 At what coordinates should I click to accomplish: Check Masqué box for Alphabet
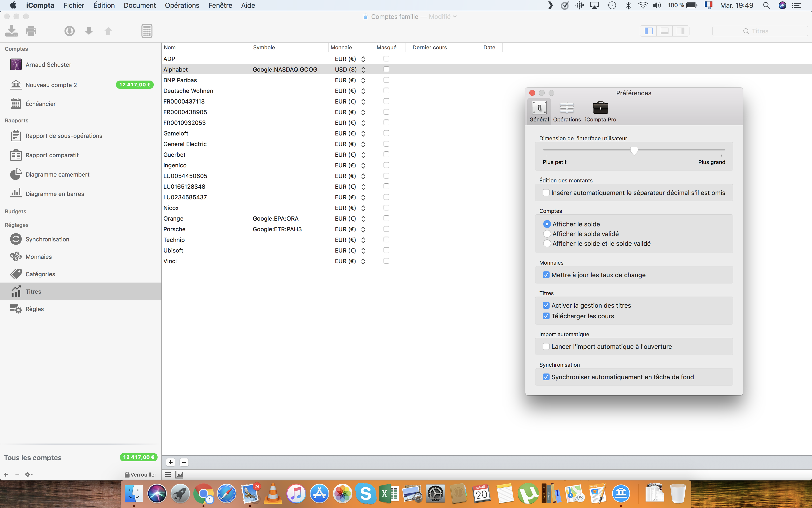click(386, 69)
